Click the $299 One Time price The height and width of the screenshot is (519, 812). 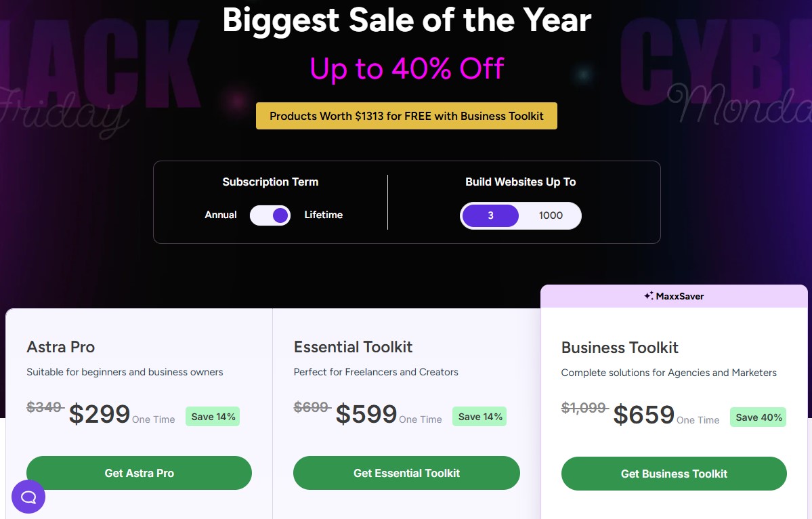pyautogui.click(x=99, y=413)
